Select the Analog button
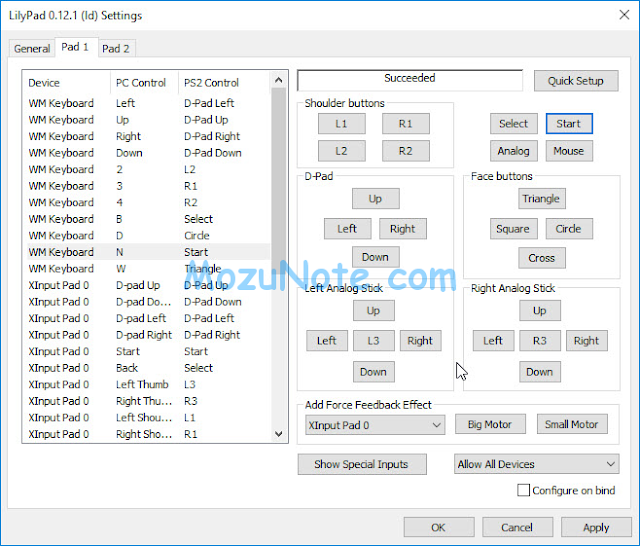This screenshot has height=546, width=640. (x=513, y=151)
